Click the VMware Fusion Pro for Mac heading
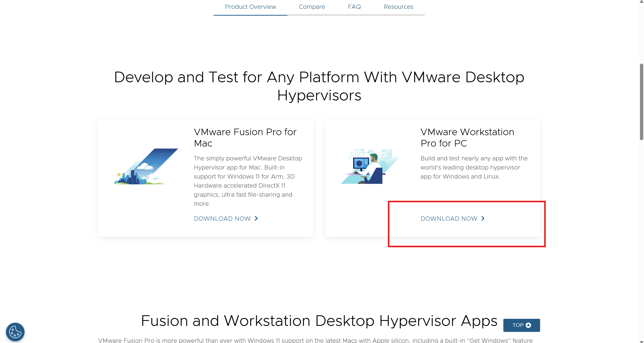The image size is (644, 343). tap(245, 138)
